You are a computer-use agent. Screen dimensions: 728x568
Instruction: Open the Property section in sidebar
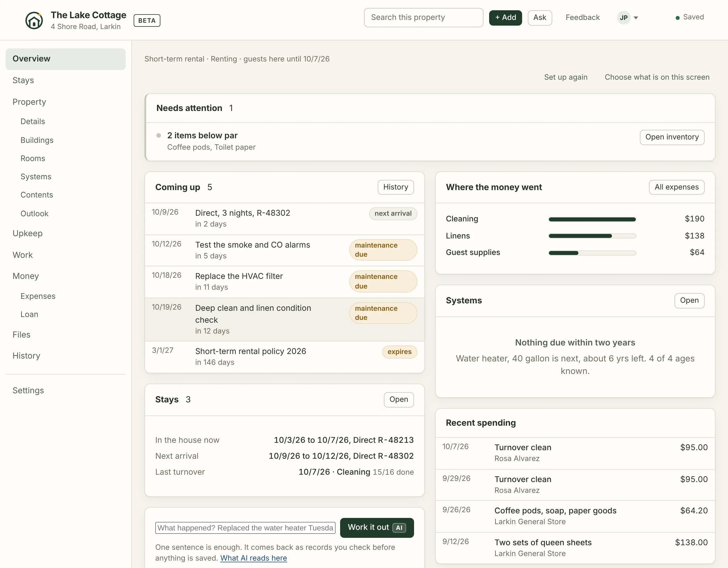[66, 102]
